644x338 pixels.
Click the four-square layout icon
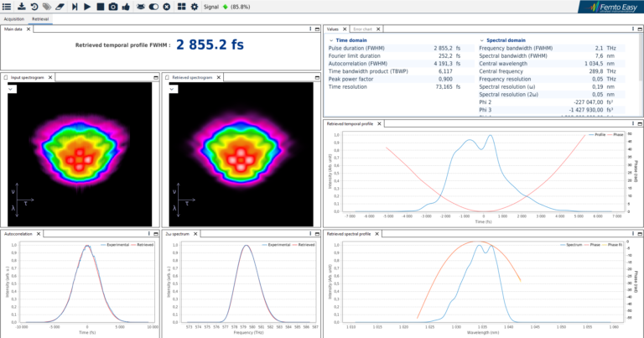pyautogui.click(x=180, y=7)
